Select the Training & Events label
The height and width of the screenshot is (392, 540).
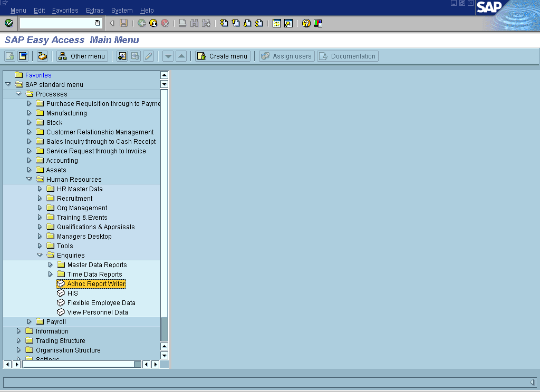coord(82,218)
